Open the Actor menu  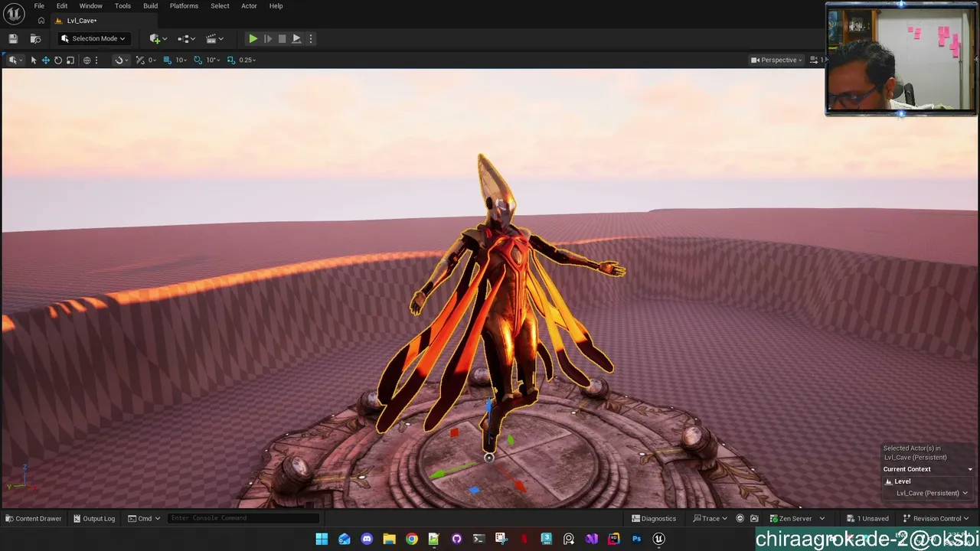249,6
